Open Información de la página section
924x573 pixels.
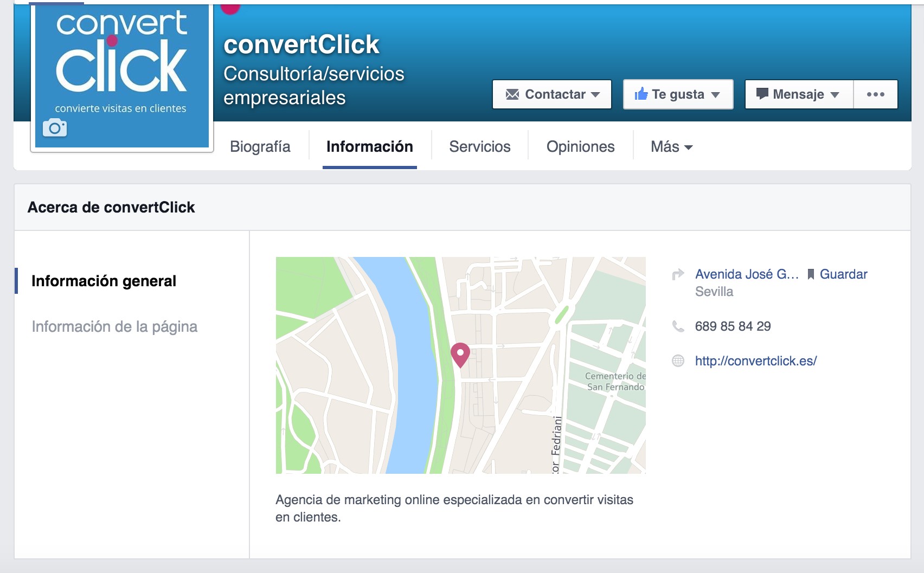point(114,326)
